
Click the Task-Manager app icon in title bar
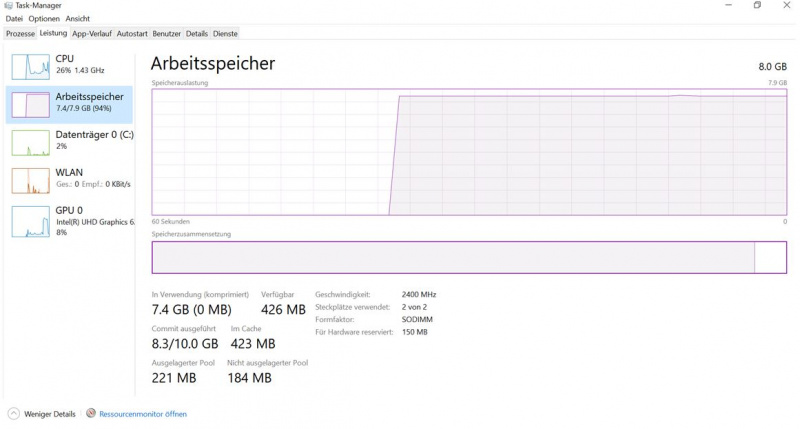[7, 5]
